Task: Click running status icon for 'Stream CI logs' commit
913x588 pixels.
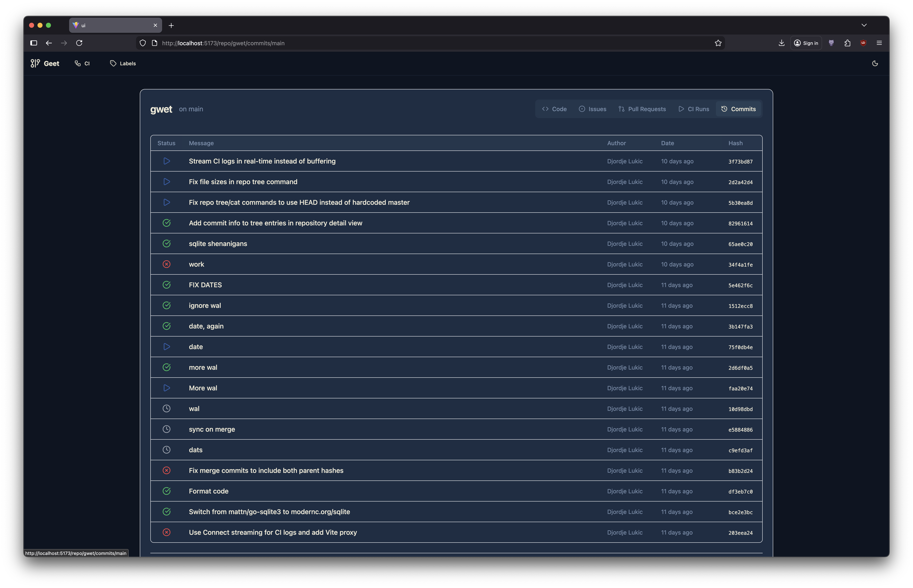Action: coord(166,161)
